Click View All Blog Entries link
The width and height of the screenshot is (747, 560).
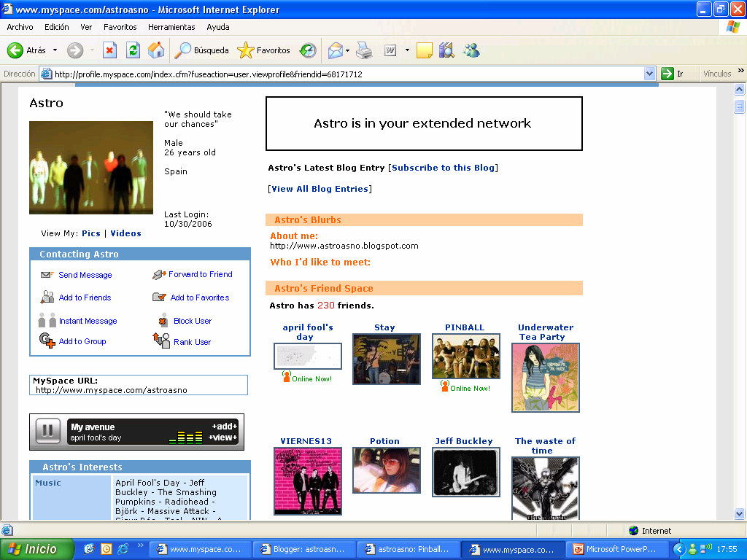coord(320,189)
